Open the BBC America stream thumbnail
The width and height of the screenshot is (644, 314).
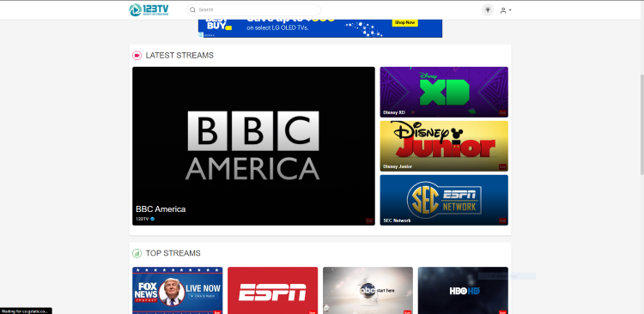pos(253,146)
